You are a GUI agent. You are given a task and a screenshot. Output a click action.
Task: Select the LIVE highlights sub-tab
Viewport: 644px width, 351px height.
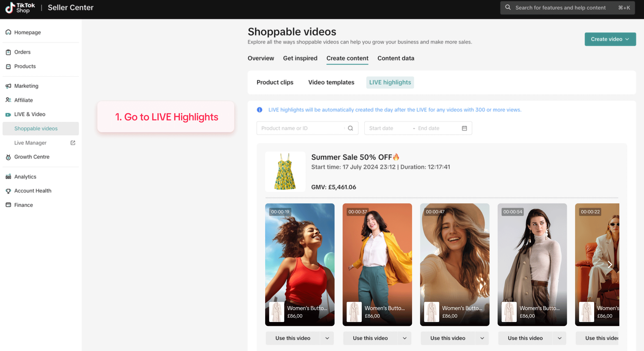point(390,82)
